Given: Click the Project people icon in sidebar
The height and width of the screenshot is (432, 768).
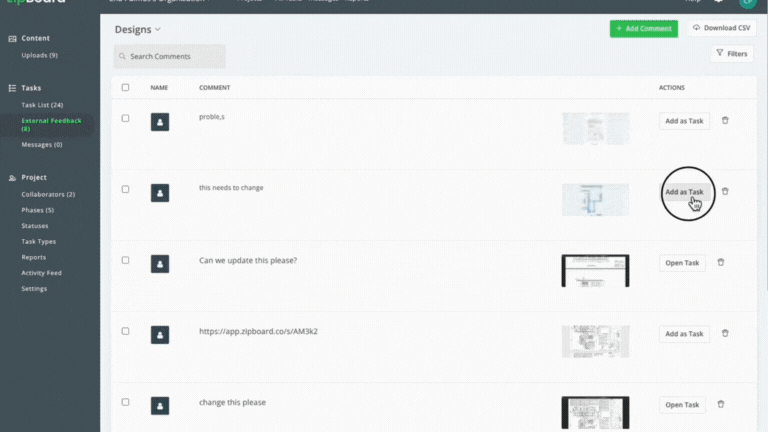Looking at the screenshot, I should click(x=12, y=178).
